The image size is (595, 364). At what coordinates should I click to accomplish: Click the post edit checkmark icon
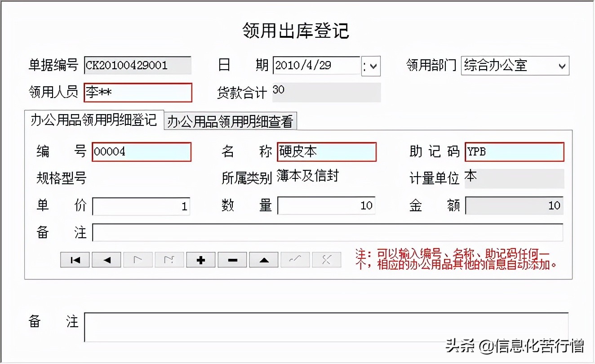(295, 259)
